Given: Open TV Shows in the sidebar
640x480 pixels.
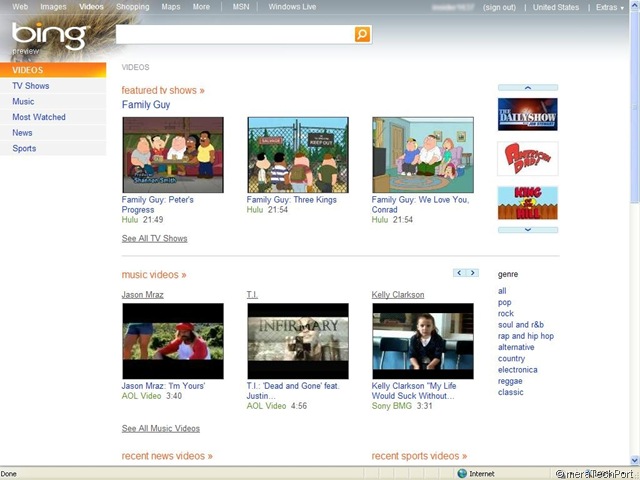Looking at the screenshot, I should tap(53, 86).
